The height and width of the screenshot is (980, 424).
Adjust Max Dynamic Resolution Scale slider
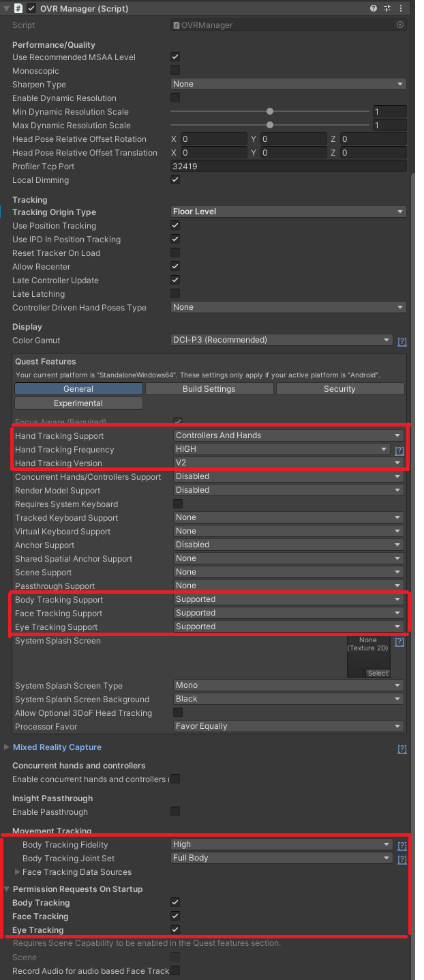point(270,125)
